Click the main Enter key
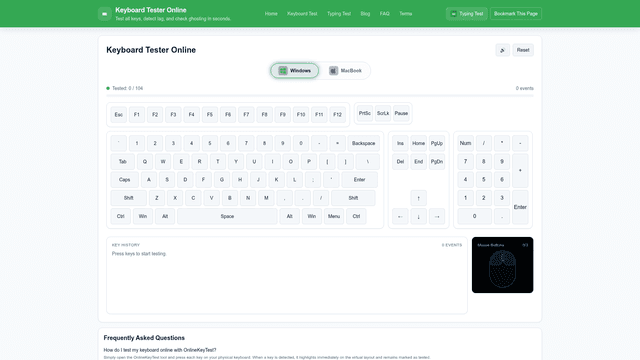640x360 pixels. point(359,180)
